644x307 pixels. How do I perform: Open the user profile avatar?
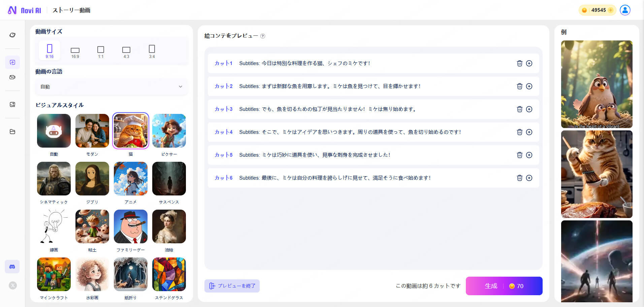pyautogui.click(x=625, y=10)
